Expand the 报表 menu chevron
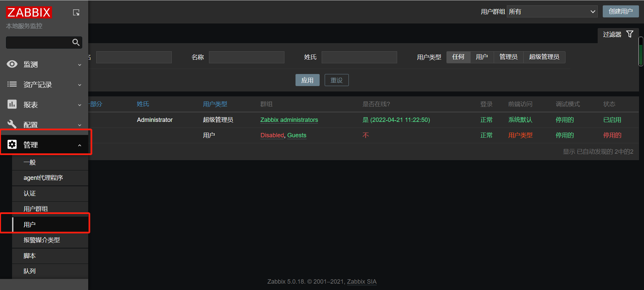This screenshot has height=290, width=644. click(x=79, y=105)
